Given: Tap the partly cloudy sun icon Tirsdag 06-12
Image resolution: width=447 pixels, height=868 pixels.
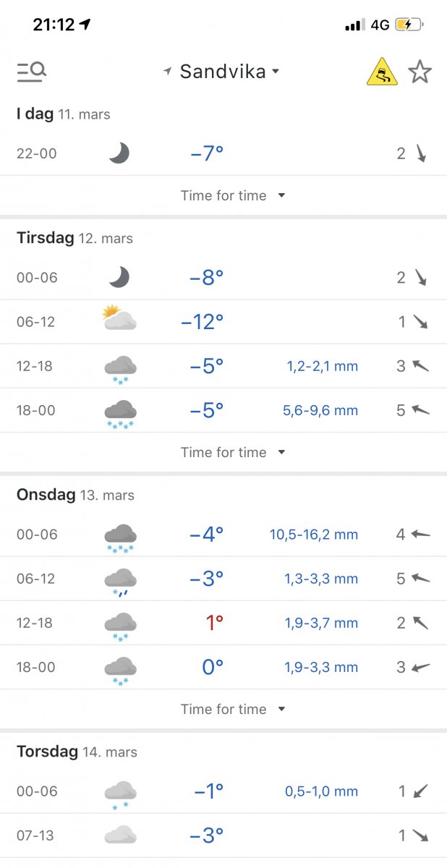Looking at the screenshot, I should tap(119, 318).
